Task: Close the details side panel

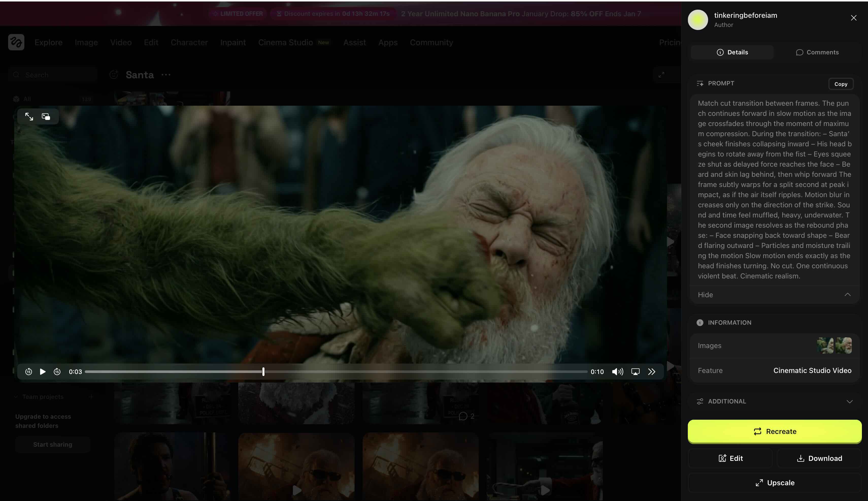Action: click(x=853, y=18)
